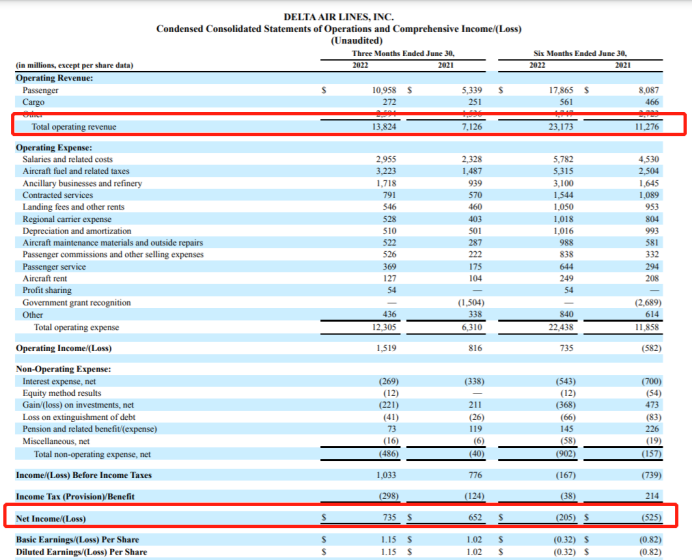Select the 'Non-Operating Expense:' section heading
This screenshot has height=560, width=692.
(x=64, y=369)
